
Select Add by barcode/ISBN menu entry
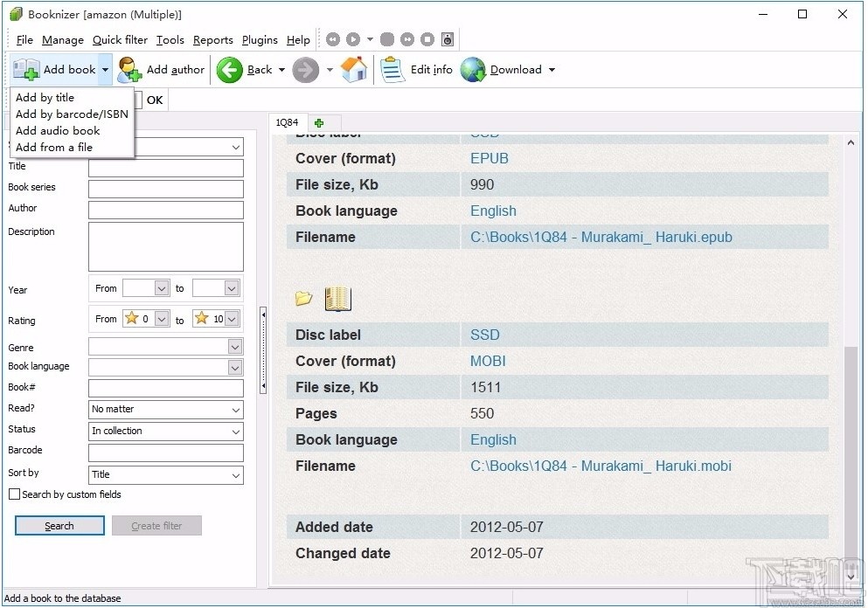(x=72, y=114)
